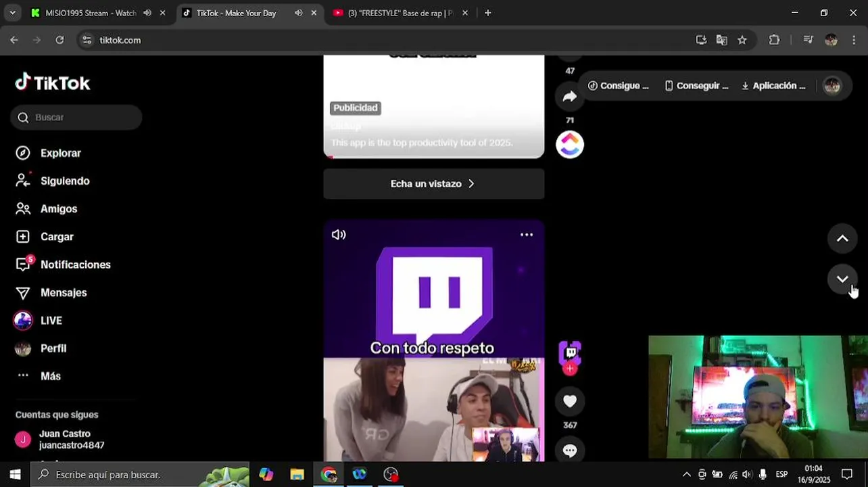
Task: Open the Windows Start menu
Action: coord(15,475)
